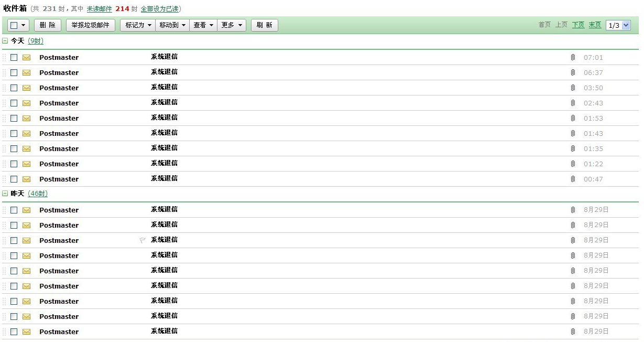Click envelope icon of the 03:50 email

pyautogui.click(x=26, y=88)
